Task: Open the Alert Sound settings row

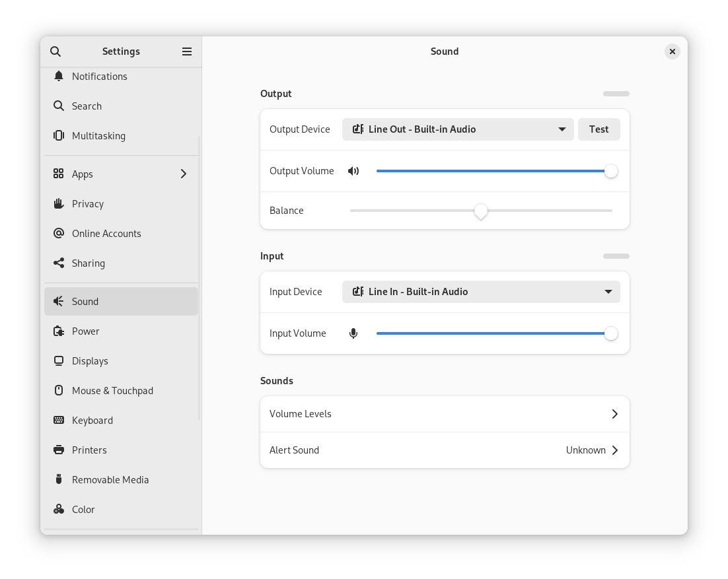Action: point(445,450)
